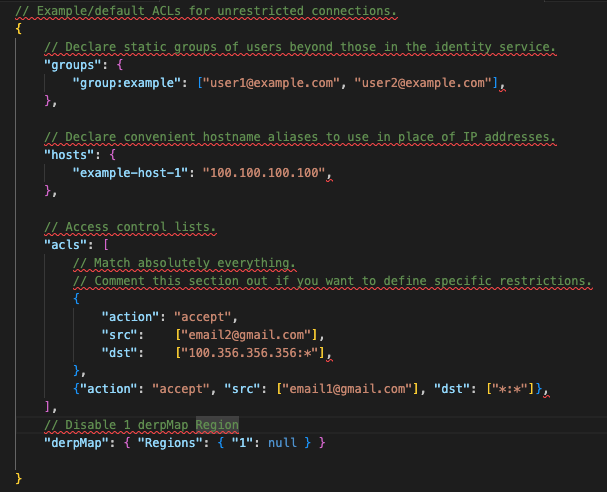Click the highlighted word "Region" in comment
Image resolution: width=607 pixels, height=492 pixels.
click(217, 425)
